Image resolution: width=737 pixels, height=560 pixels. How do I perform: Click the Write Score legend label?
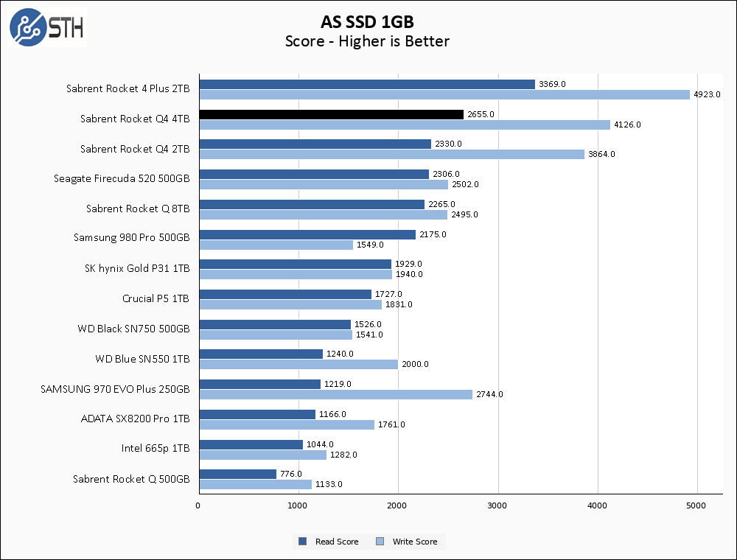[x=414, y=542]
